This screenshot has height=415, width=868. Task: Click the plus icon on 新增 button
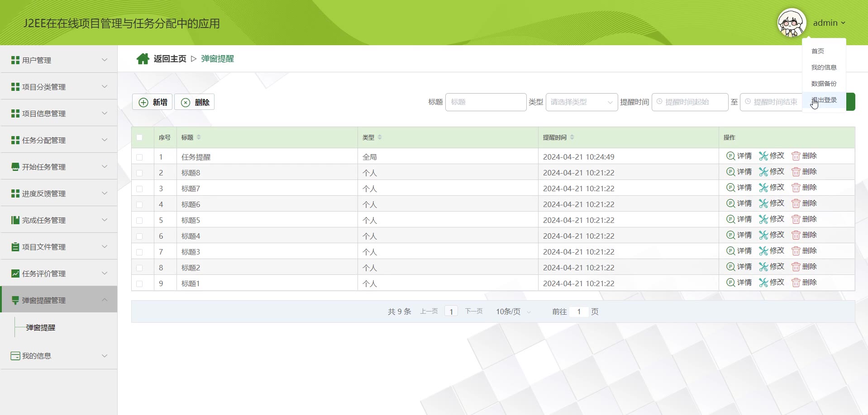(143, 103)
